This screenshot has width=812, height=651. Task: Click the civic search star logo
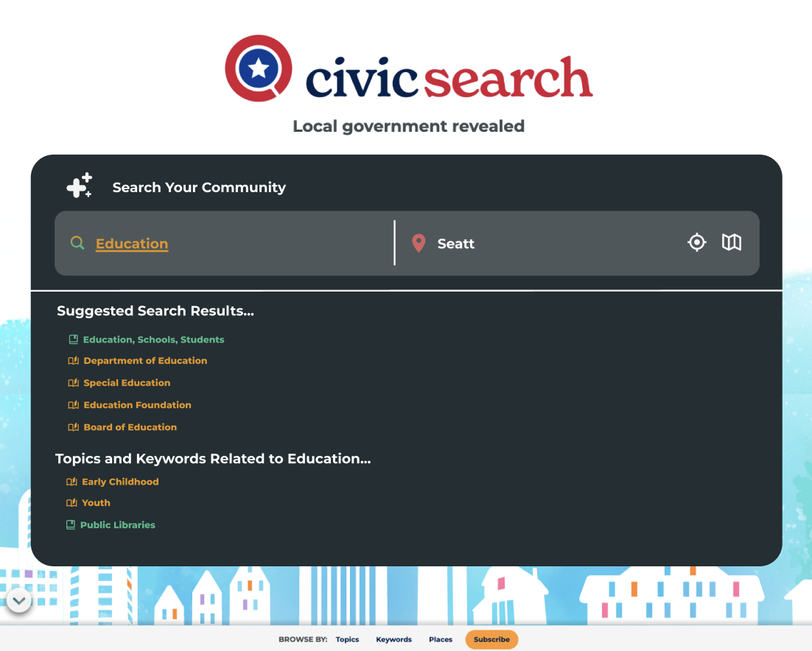[258, 68]
